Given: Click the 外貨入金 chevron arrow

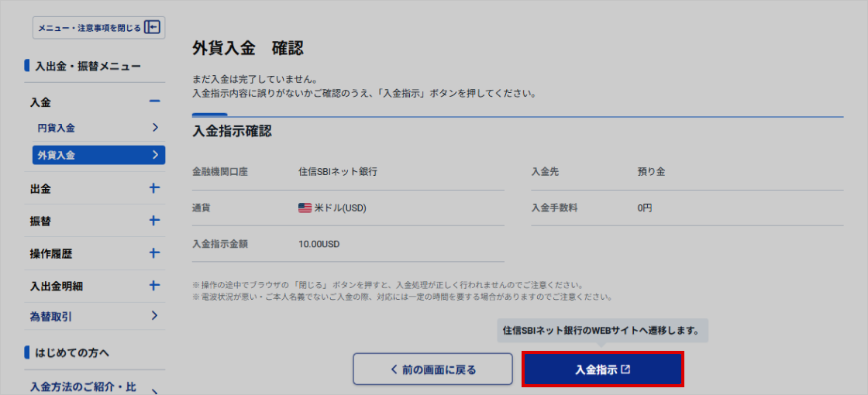Looking at the screenshot, I should pos(155,155).
